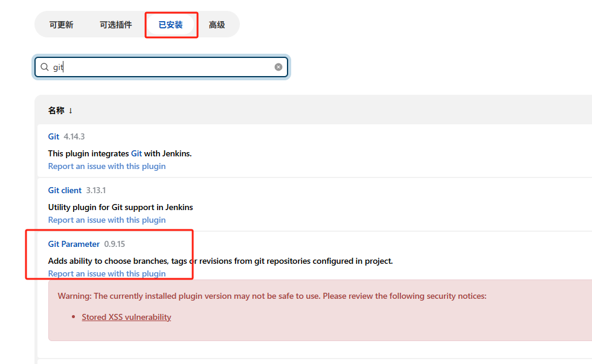Open the Git client plugin link
This screenshot has width=592, height=364.
[65, 191]
